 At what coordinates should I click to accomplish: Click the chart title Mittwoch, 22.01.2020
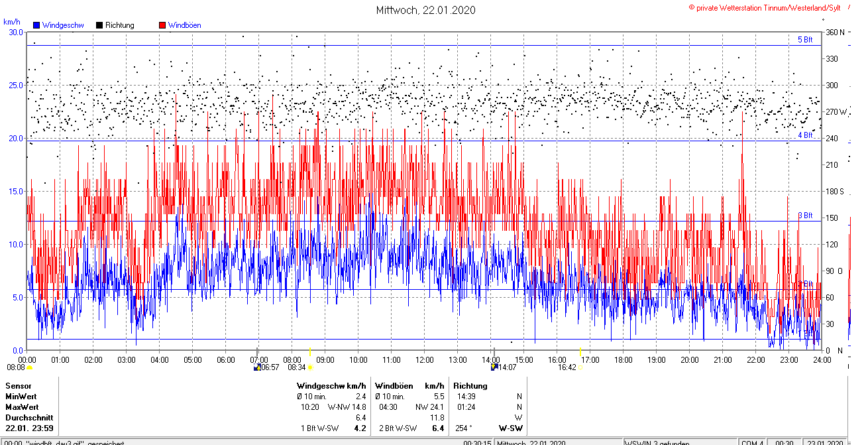425,10
